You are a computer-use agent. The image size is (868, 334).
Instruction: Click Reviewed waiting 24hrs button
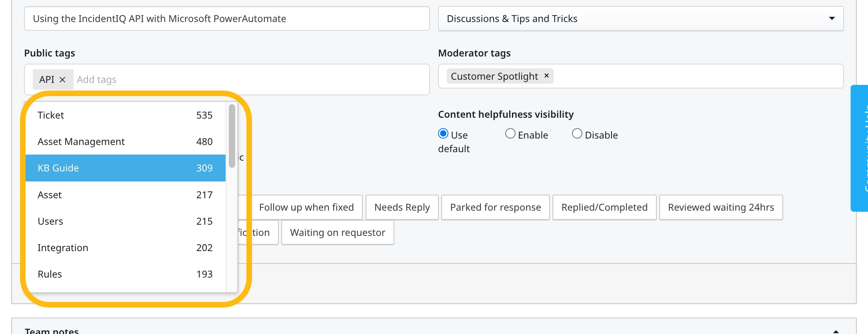coord(721,207)
